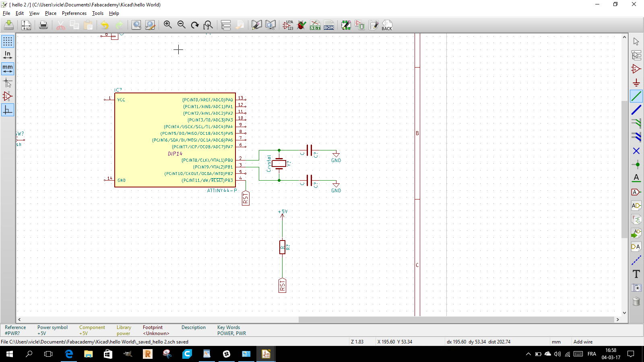Open the hierarchy navigator in top toolbar

[x=226, y=25]
